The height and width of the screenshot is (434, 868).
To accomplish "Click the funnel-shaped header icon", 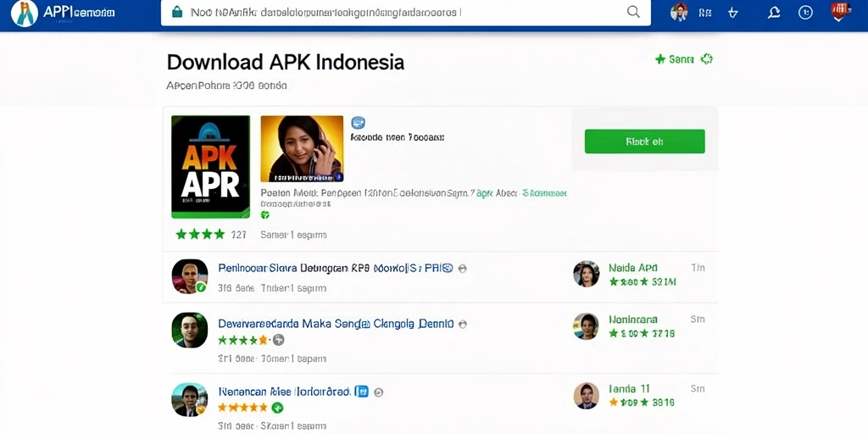I will [x=733, y=13].
